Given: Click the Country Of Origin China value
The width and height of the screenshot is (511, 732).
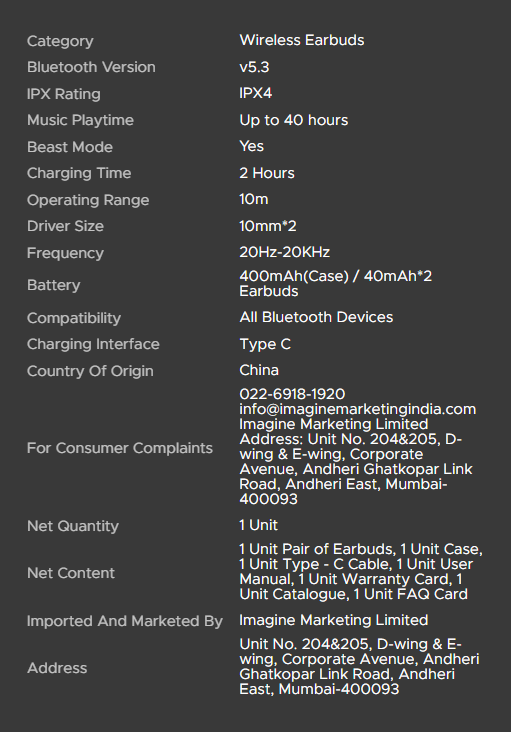Looking at the screenshot, I should [259, 370].
